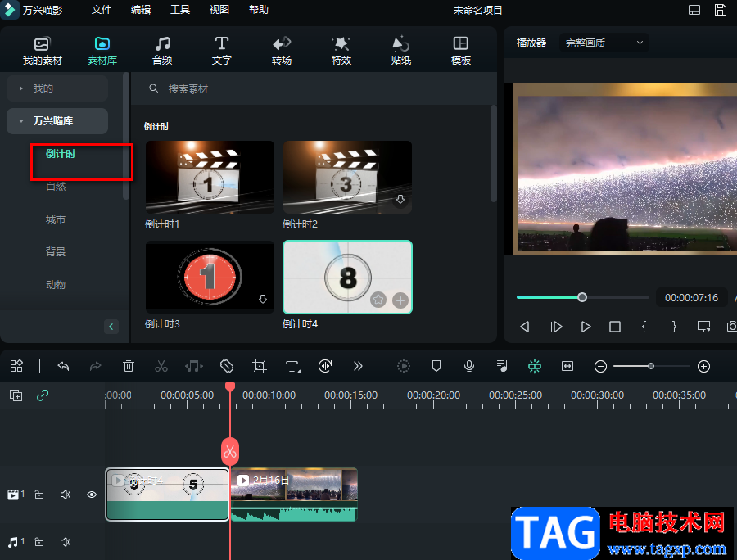Open the 模板 templates tab
Screen dimensions: 737x560
point(460,51)
